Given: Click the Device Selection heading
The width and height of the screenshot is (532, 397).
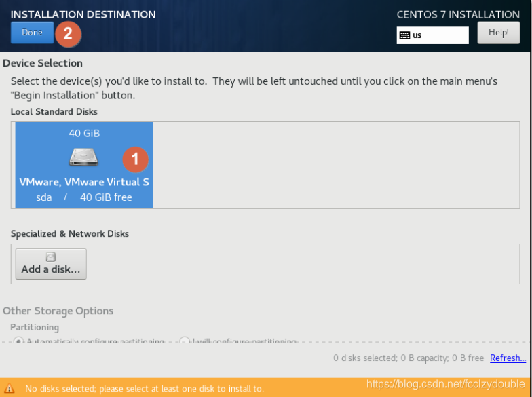Looking at the screenshot, I should point(42,63).
